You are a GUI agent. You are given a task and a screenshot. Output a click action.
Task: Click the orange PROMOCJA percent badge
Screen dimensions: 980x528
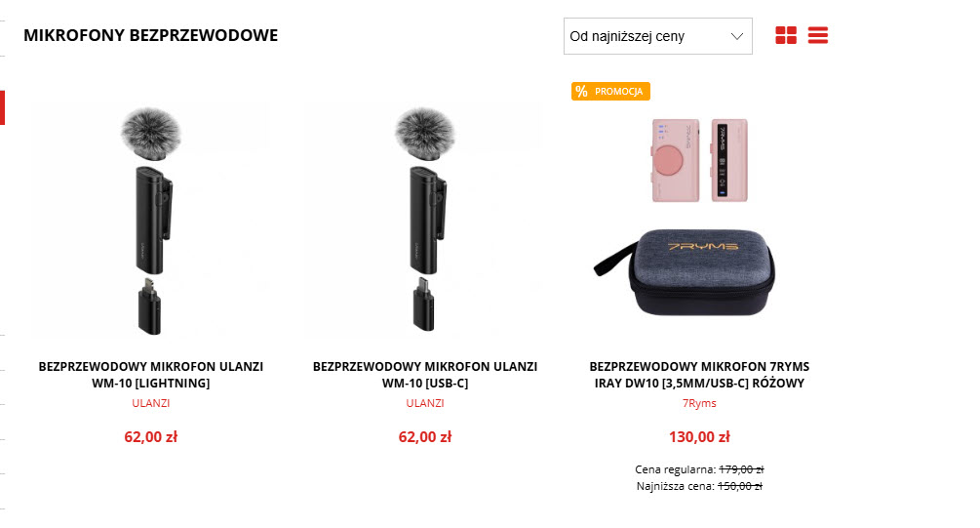610,92
